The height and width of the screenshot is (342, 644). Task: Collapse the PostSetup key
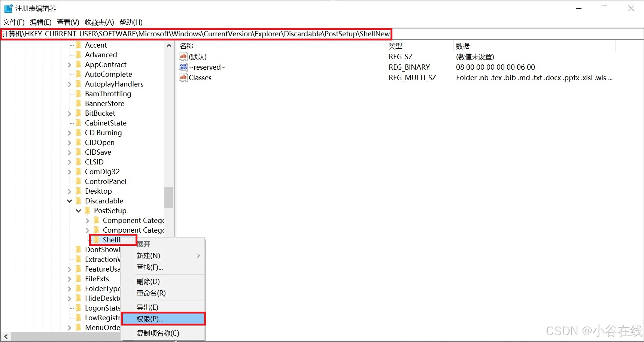79,211
